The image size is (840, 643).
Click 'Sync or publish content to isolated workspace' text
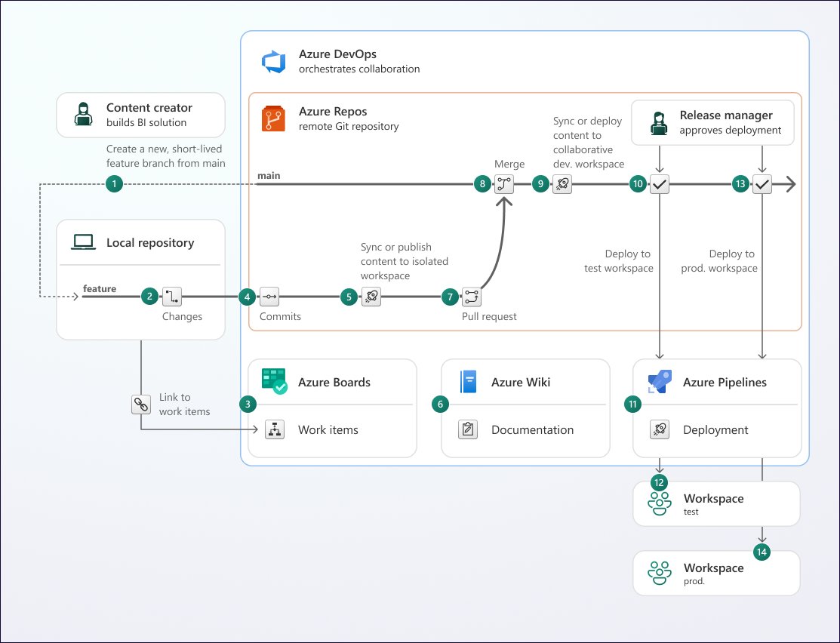[x=405, y=261]
